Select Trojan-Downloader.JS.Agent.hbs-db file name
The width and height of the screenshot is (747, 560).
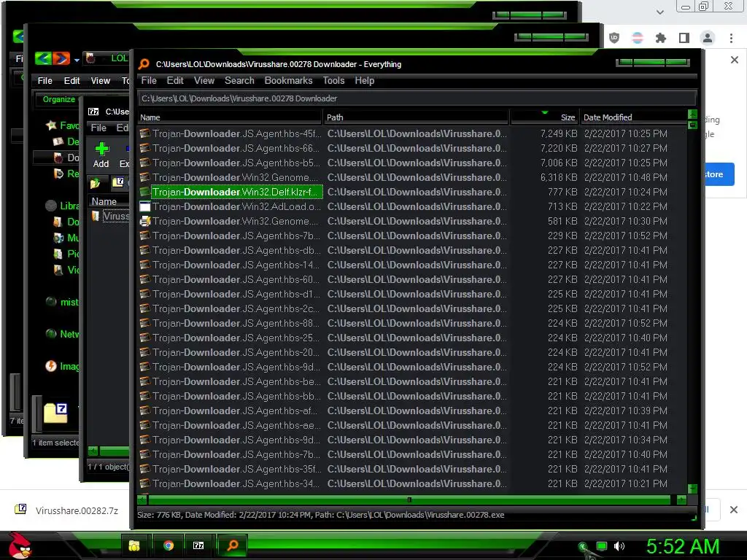click(x=236, y=250)
